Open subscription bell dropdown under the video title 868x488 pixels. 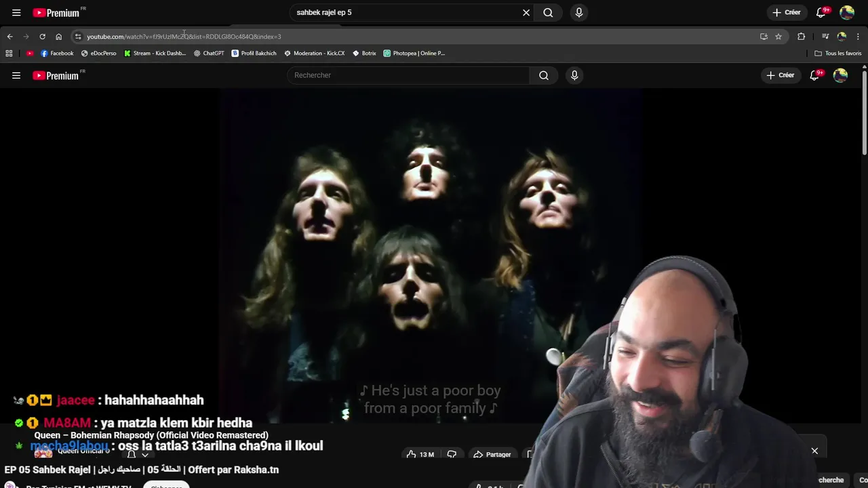(138, 455)
